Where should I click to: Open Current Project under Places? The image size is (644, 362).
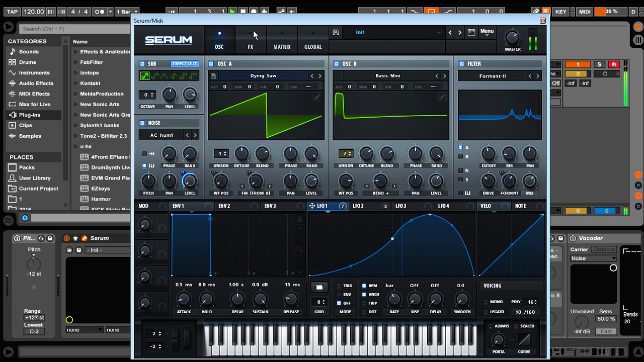(38, 189)
